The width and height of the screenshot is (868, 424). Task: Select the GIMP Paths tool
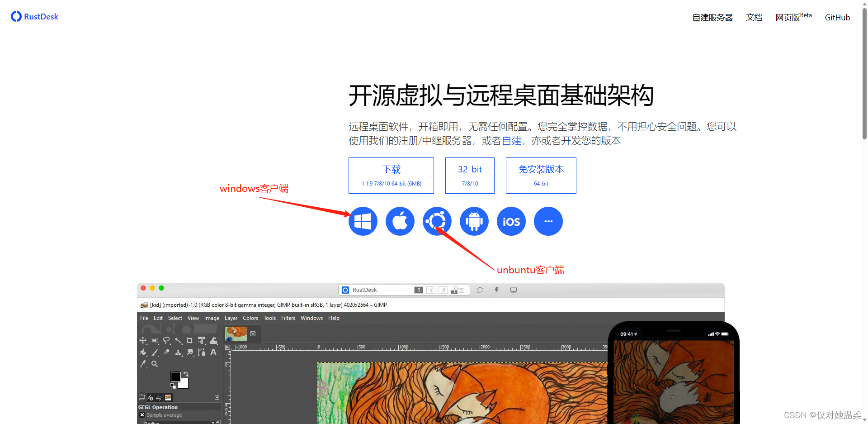click(202, 352)
